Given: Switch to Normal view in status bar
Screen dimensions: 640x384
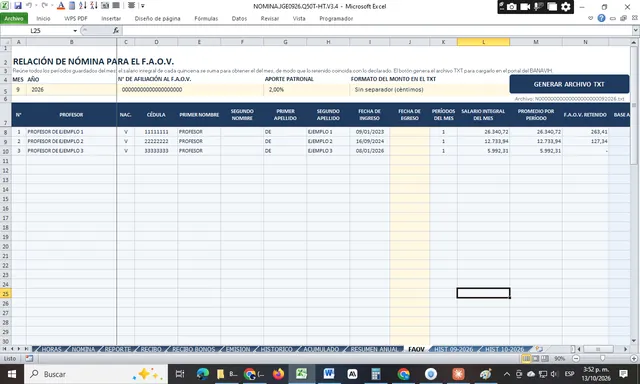Looking at the screenshot, I should pyautogui.click(x=526, y=359).
